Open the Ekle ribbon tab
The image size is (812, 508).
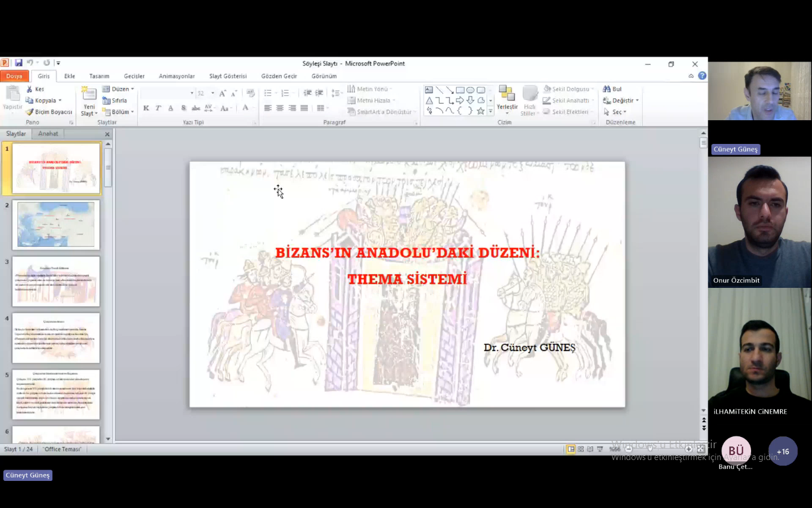coord(69,76)
